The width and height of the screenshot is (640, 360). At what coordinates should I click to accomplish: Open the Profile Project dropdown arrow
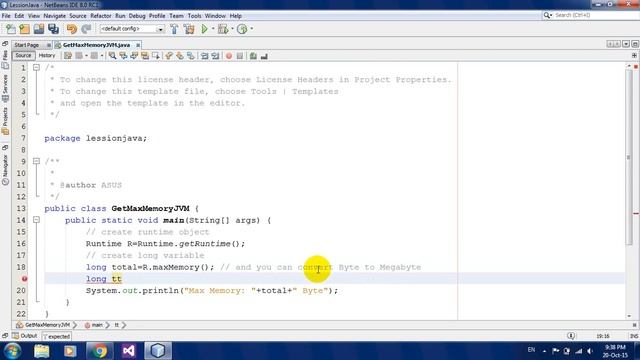[251, 29]
